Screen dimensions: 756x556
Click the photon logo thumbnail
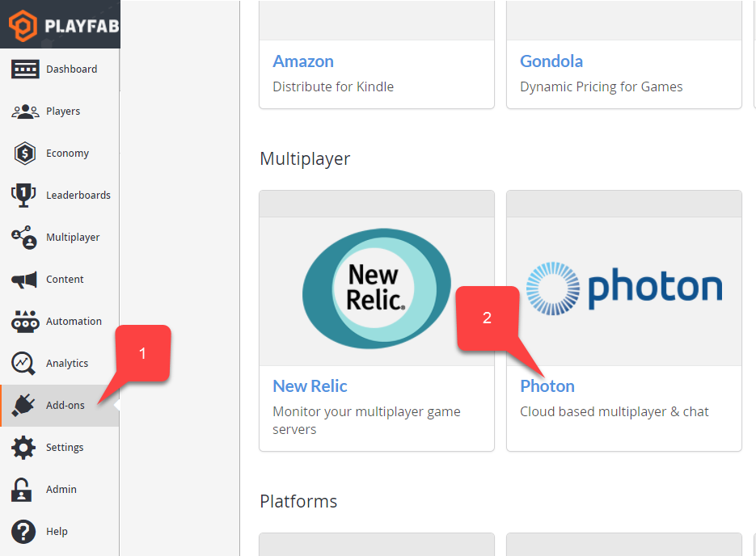[x=624, y=289]
